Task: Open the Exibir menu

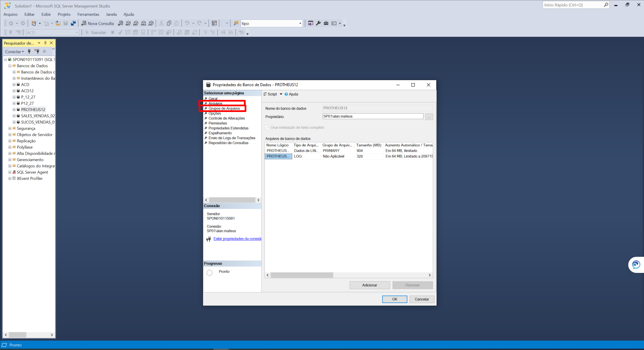Action: click(46, 14)
